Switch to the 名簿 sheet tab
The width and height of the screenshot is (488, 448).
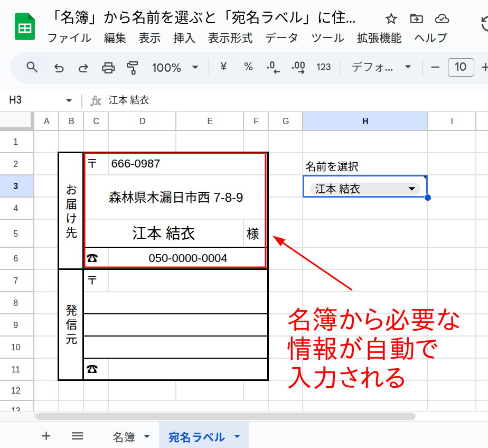coord(123,436)
